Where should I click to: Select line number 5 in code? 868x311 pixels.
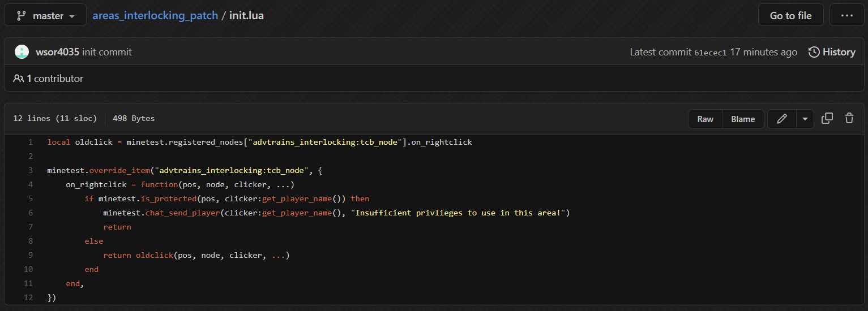30,198
